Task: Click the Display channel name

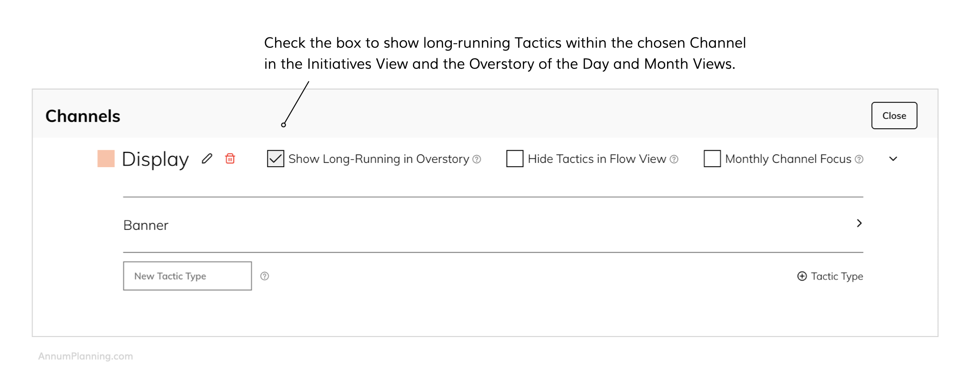Action: [155, 159]
